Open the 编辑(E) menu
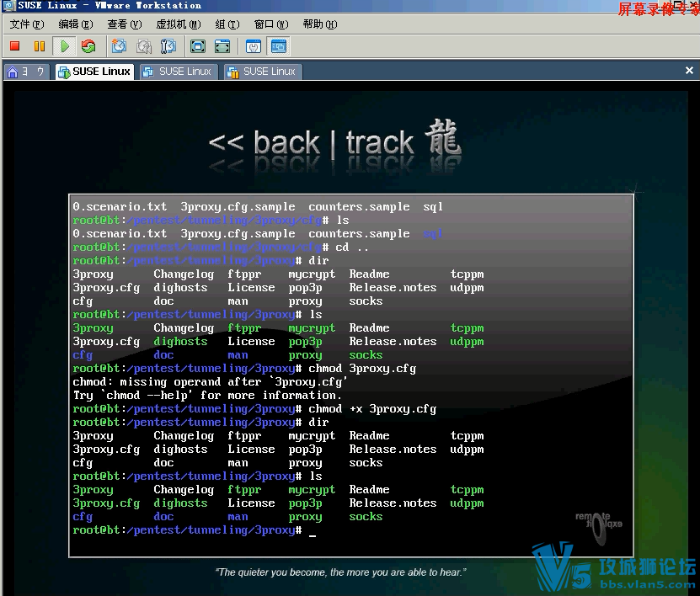The image size is (700, 596). (76, 24)
